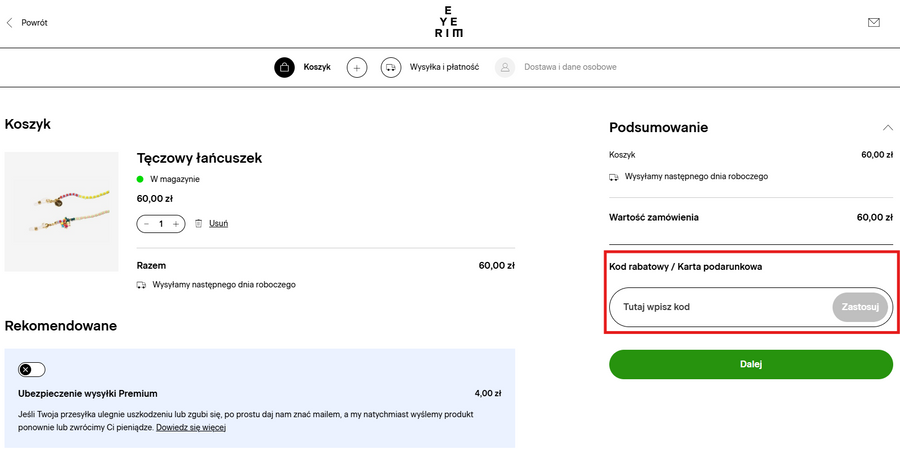900x449 pixels.
Task: Open the Dowiedz się więcej link
Action: 191,428
